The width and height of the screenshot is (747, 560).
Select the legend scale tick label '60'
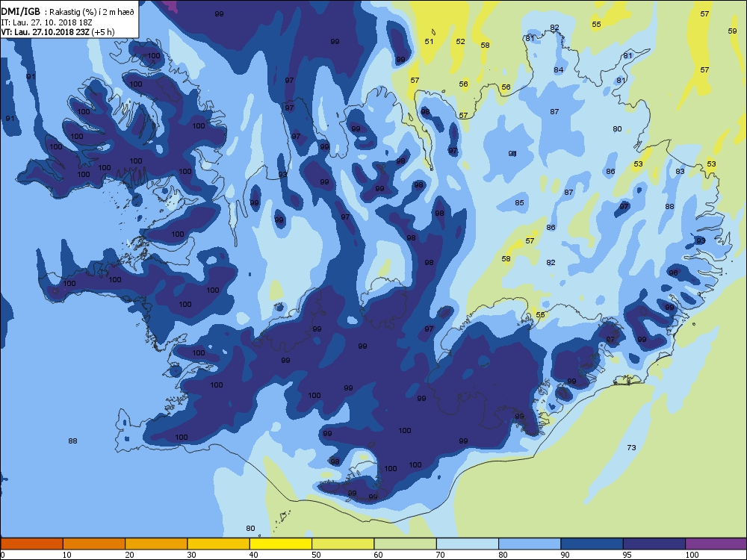[x=378, y=555]
